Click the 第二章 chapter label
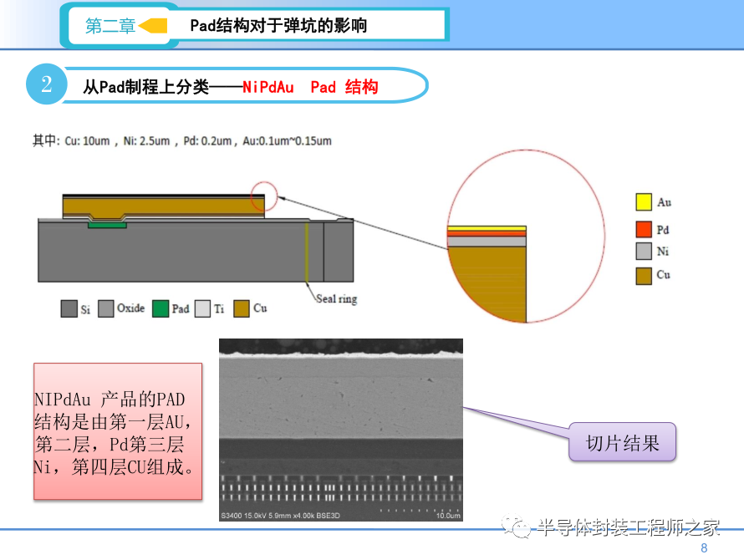 [110, 26]
